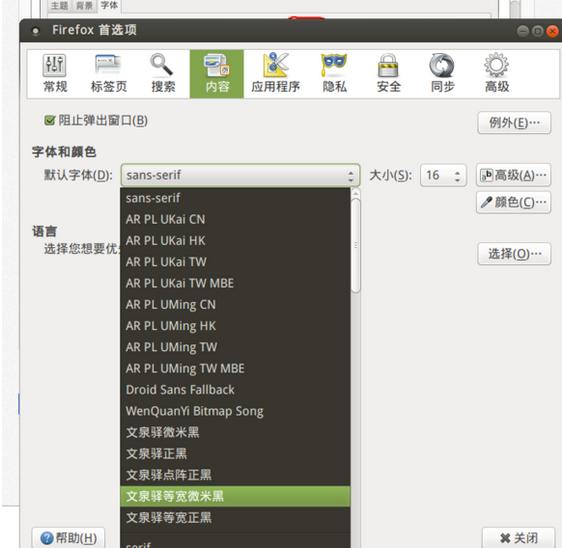Open the 常规 (General) preferences pane

55,74
